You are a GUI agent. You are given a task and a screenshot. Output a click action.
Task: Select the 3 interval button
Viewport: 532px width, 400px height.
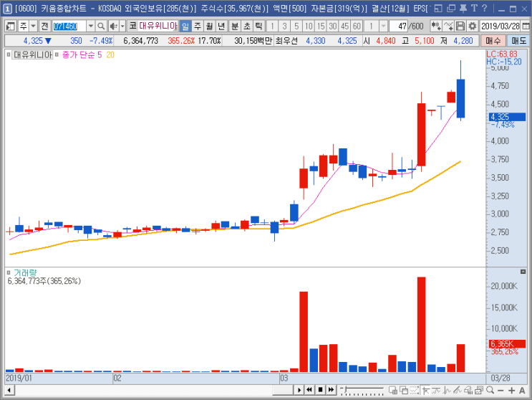[284, 26]
